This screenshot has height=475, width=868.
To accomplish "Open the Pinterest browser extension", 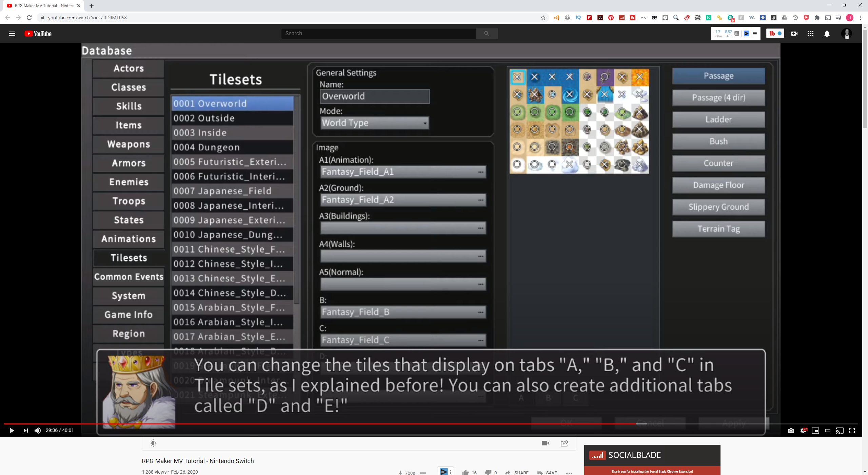I will click(x=611, y=18).
